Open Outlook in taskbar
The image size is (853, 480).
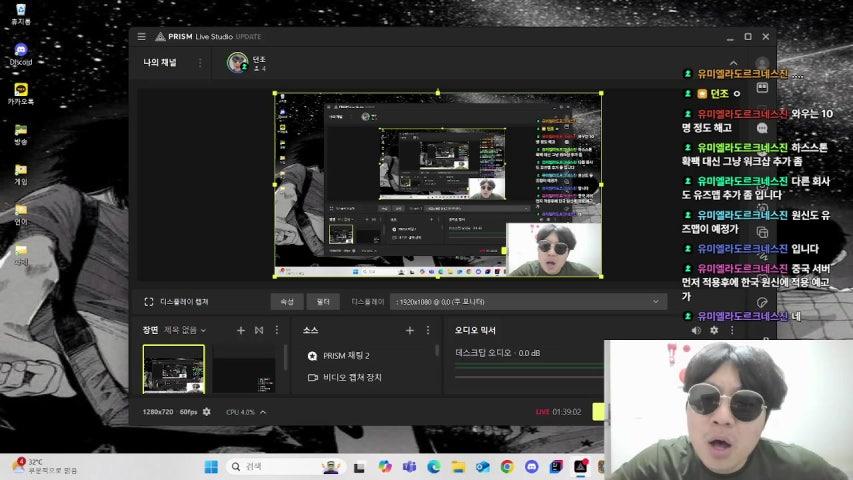483,466
